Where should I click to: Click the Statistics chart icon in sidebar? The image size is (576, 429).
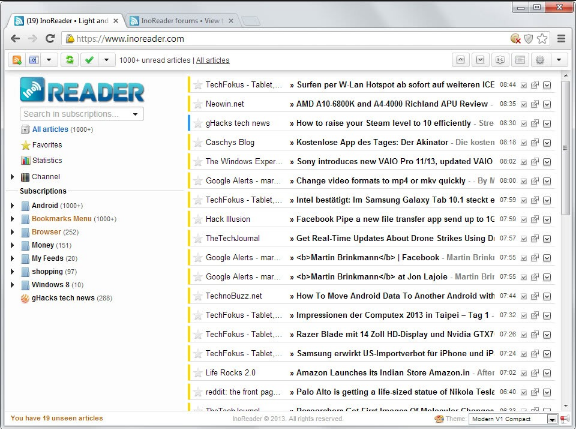25,161
